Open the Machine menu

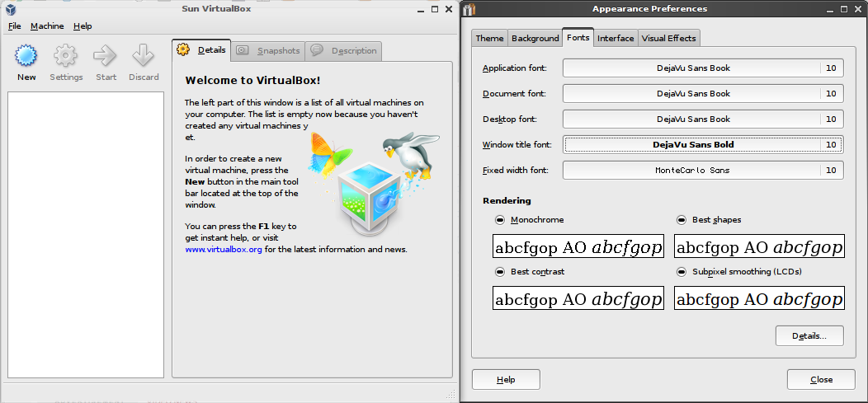[x=47, y=26]
